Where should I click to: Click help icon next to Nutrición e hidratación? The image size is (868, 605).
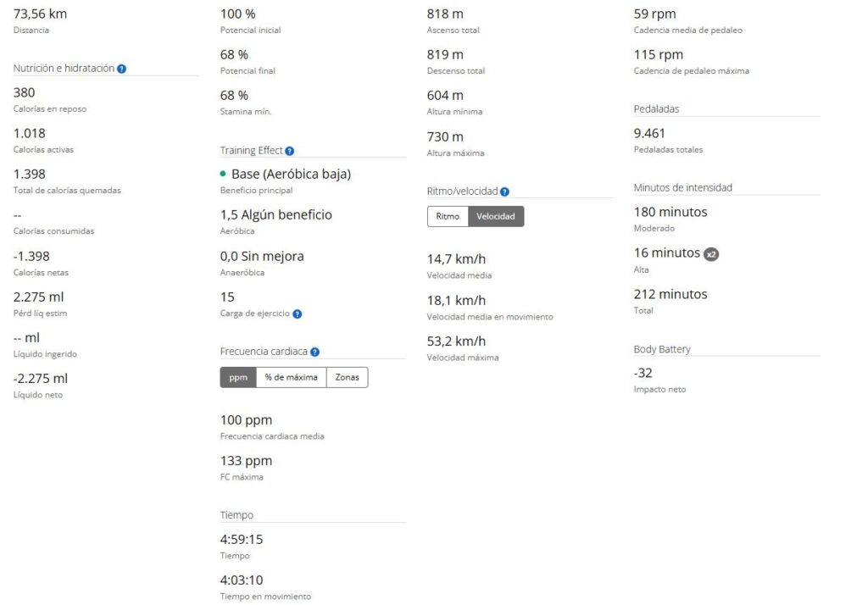point(122,69)
